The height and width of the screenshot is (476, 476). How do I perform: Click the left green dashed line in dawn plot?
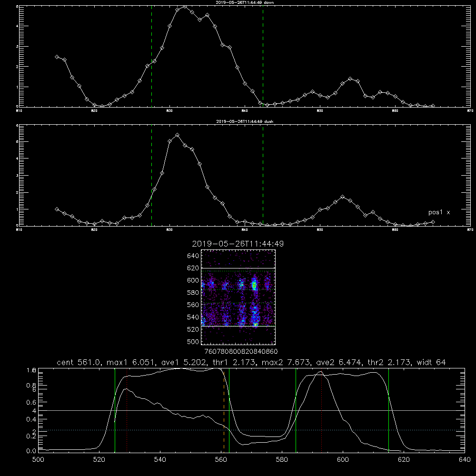click(x=151, y=56)
